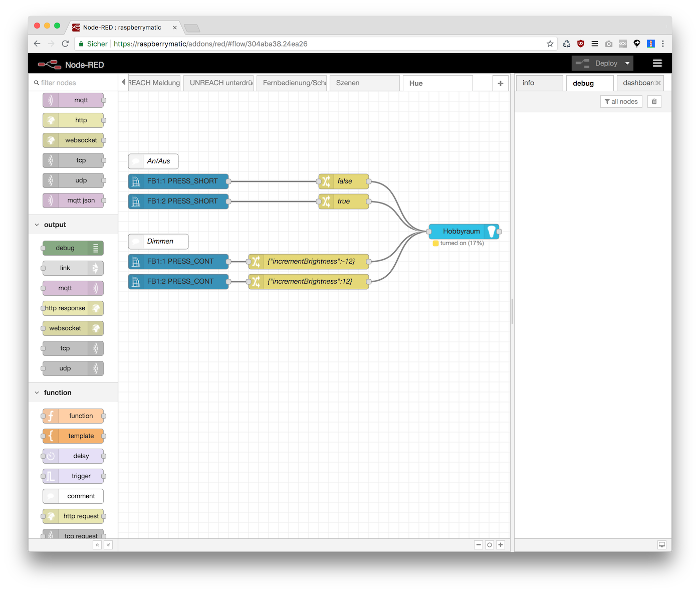
Task: Zoom in on the flow canvas
Action: click(501, 545)
